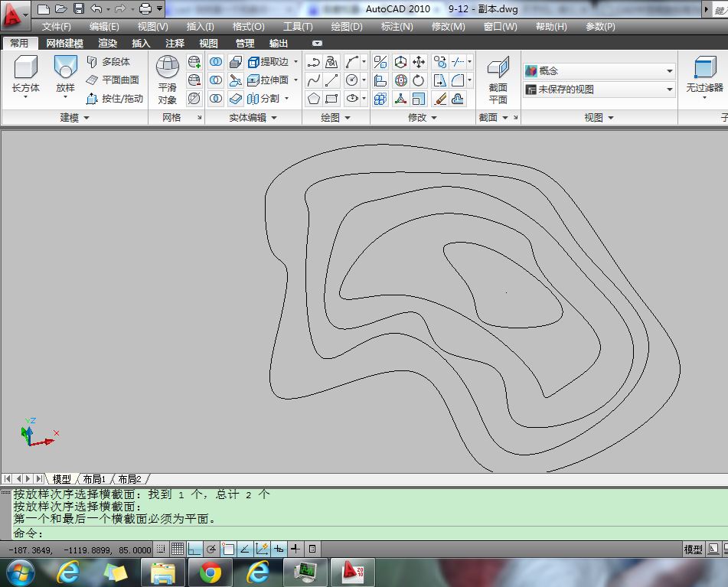This screenshot has height=587, width=728.
Task: Open the 概念 visual style dropdown
Action: (599, 71)
